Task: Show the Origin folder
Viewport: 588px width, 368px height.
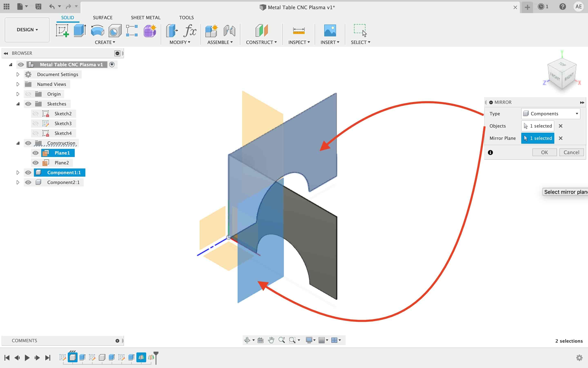Action: 28,94
